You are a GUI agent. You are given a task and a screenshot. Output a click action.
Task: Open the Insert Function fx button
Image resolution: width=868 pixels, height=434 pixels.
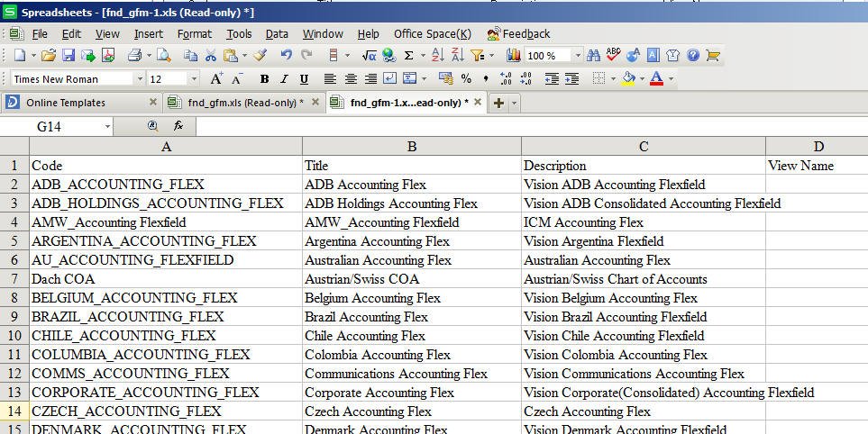pyautogui.click(x=178, y=126)
